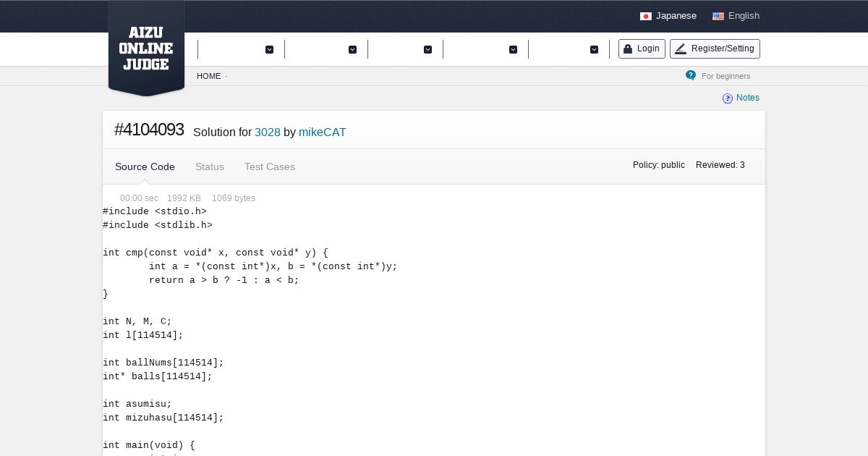Switch to the Status tab
This screenshot has height=456, width=868.
[x=210, y=166]
